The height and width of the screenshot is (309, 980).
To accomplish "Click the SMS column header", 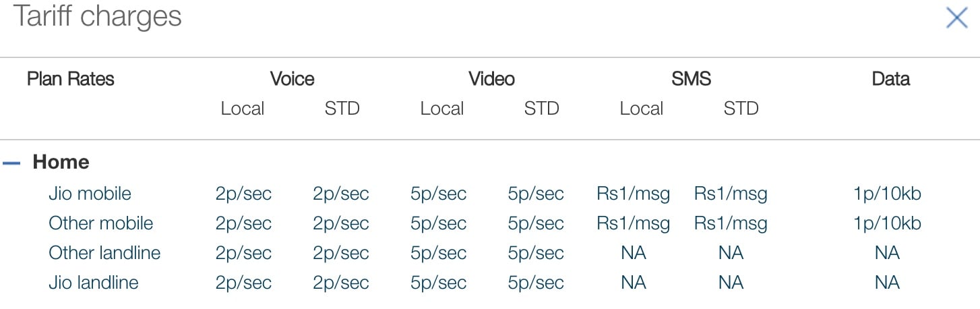I will click(691, 79).
